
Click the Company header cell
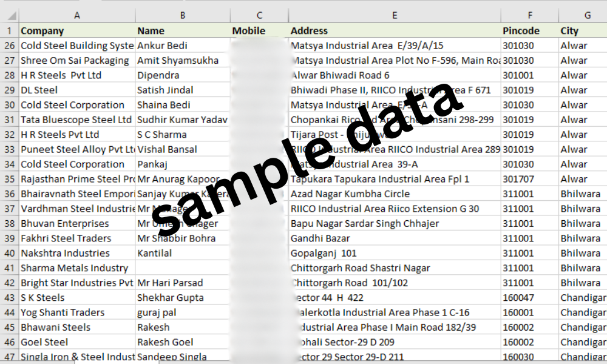click(x=77, y=30)
